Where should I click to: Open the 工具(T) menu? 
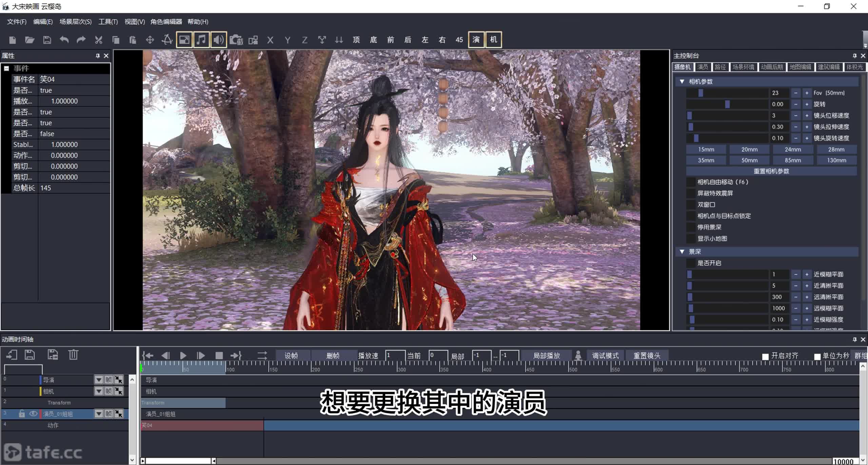click(108, 22)
